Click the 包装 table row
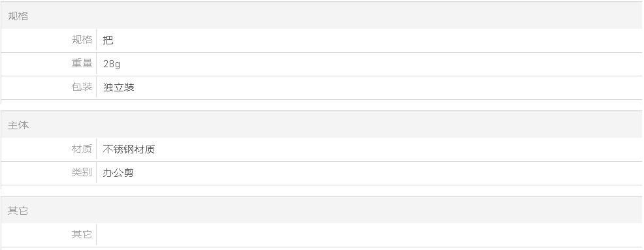The width and height of the screenshot is (644, 250). [x=321, y=87]
